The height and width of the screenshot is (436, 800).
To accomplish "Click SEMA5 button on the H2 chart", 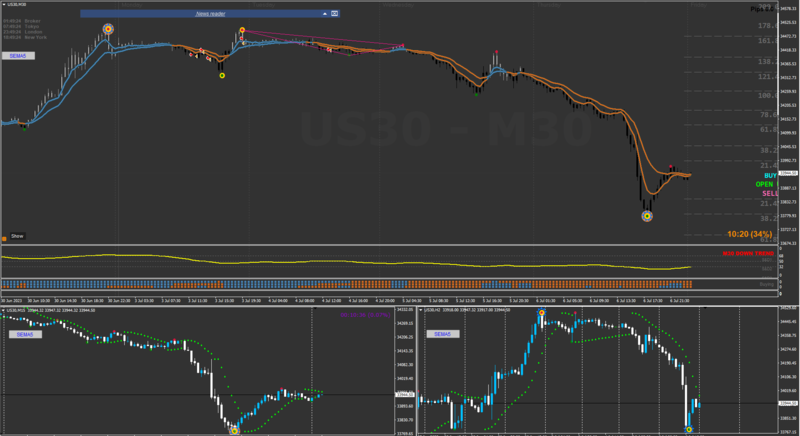I will pos(443,334).
